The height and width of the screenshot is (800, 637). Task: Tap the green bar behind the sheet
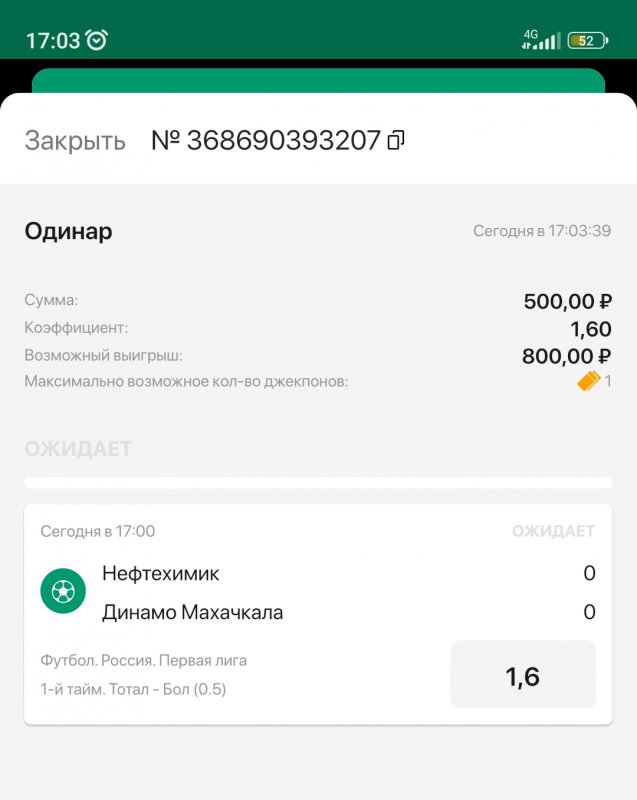(x=318, y=80)
